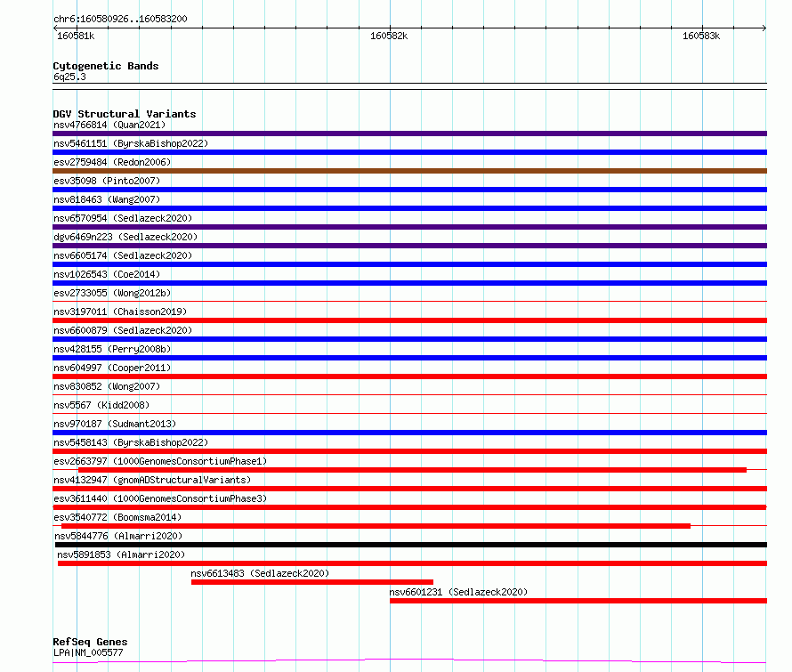The height and width of the screenshot is (672, 792).
Task: Click nsv6605174 (Sedlazeck2020) label
Action: click(x=123, y=255)
